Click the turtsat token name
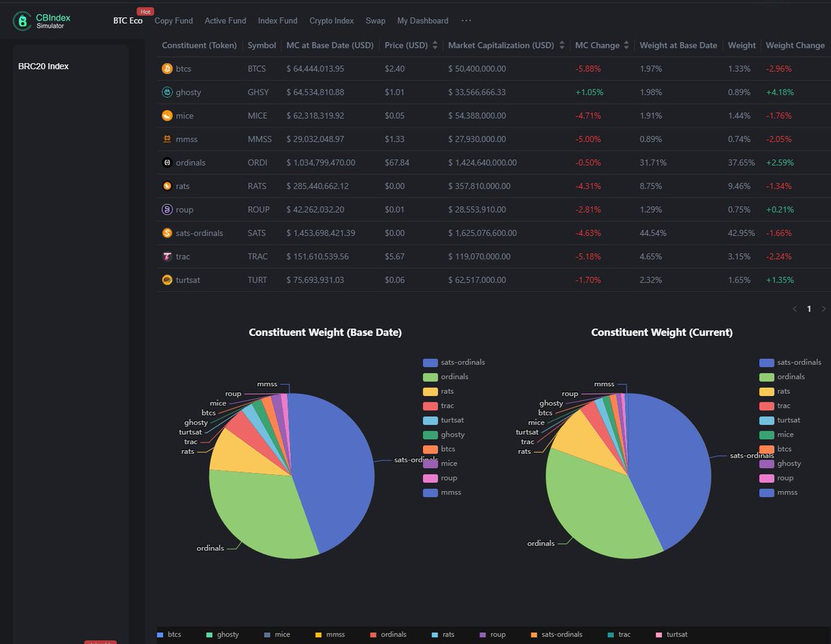Viewport: 831px width, 644px height. click(189, 280)
